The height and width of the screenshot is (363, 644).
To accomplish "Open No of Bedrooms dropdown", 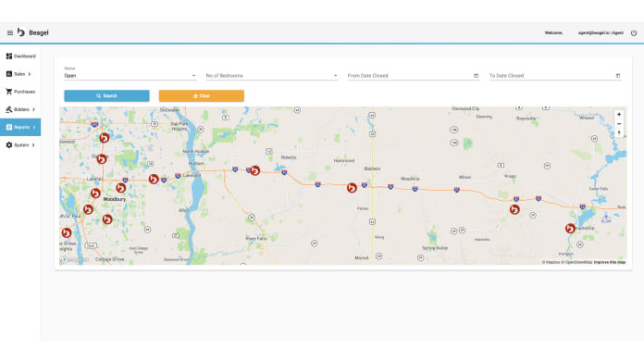I will point(272,76).
